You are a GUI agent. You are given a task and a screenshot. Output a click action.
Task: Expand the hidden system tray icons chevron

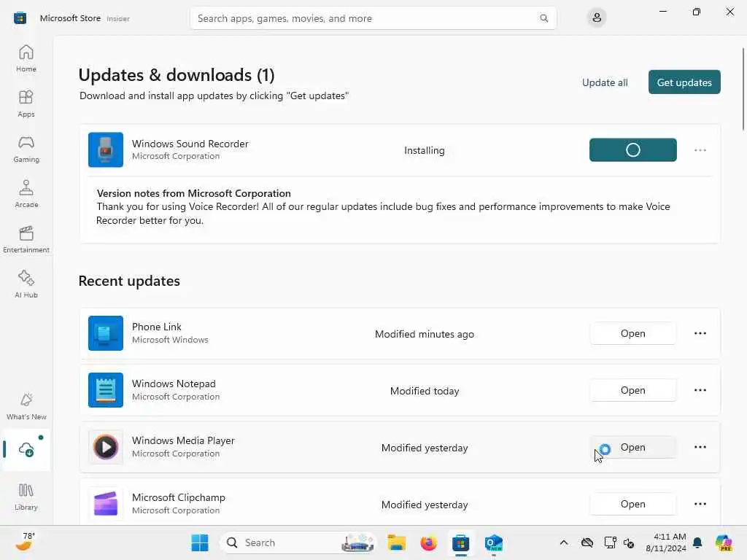coord(564,542)
